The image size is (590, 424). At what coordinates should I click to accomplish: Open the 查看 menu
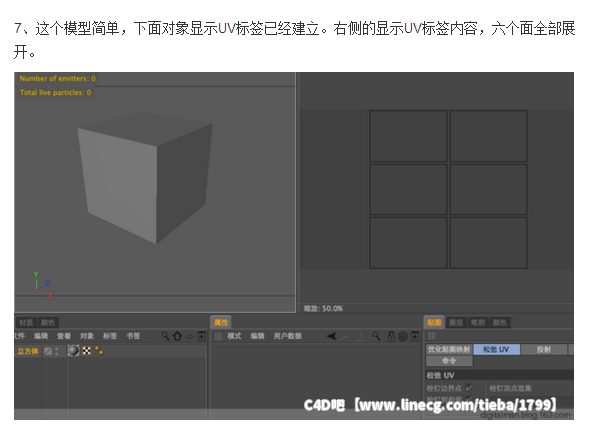point(64,336)
